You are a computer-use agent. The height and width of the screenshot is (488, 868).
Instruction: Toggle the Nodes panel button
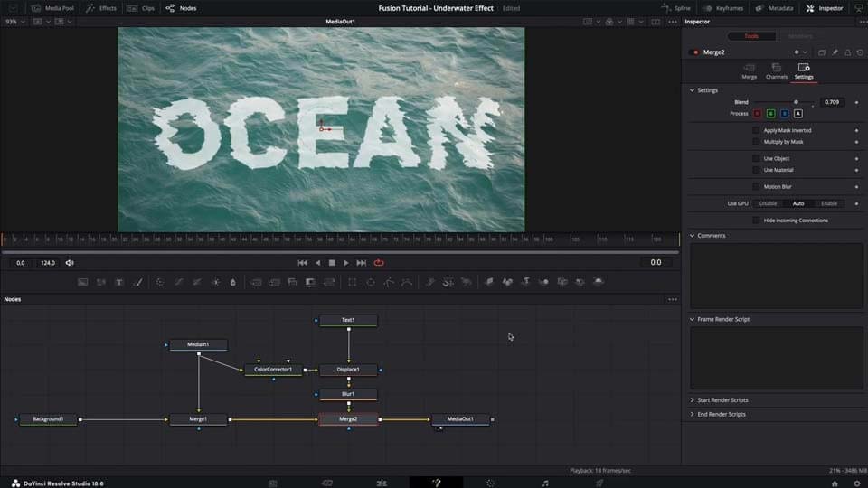point(181,8)
